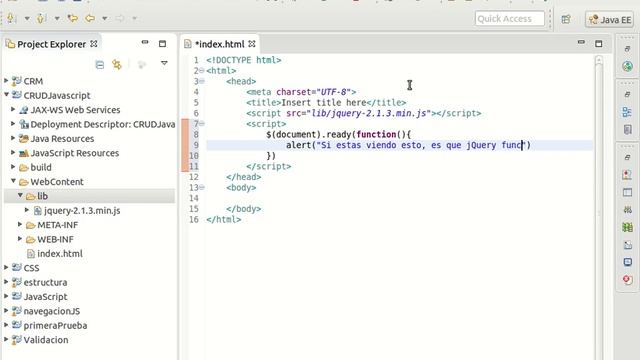Screen dimensions: 640x360
Task: Toggle fold marker on html line 2
Action: pos(202,71)
